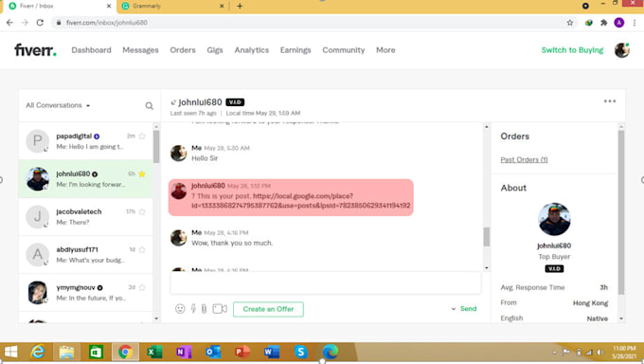Image resolution: width=644 pixels, height=364 pixels.
Task: Open johnlui680 profile name in About panel
Action: pos(554,246)
